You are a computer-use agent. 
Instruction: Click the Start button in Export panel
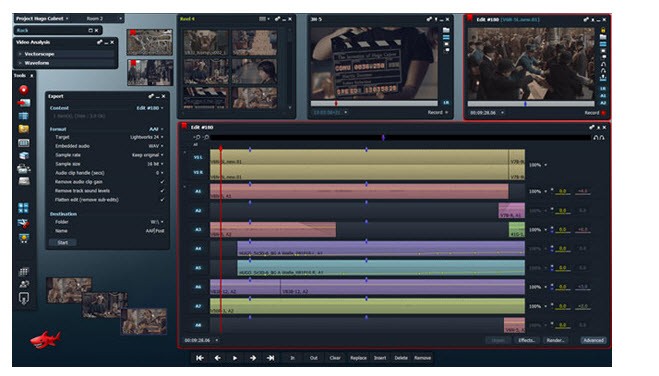coord(63,242)
